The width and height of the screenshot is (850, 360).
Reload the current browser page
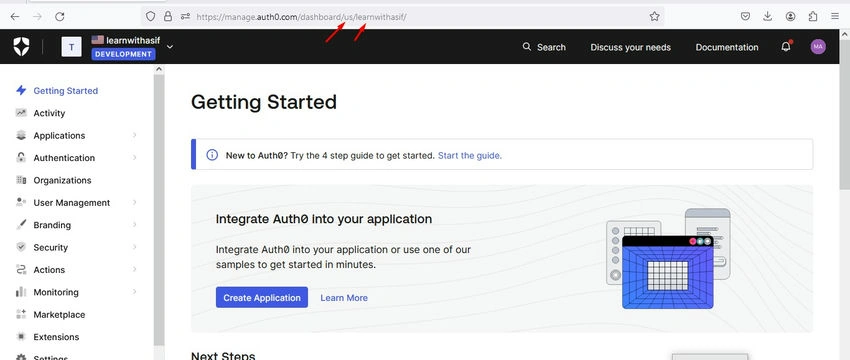pos(60,17)
